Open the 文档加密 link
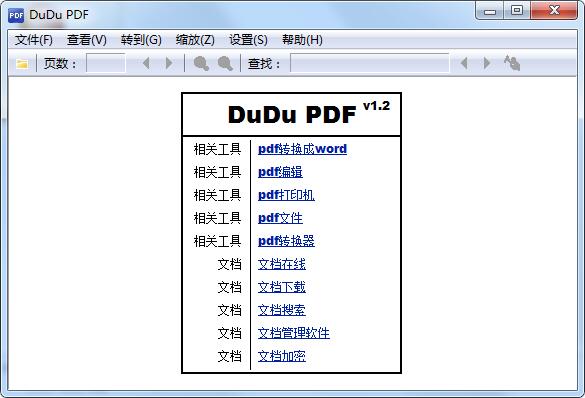This screenshot has height=398, width=585. point(282,356)
